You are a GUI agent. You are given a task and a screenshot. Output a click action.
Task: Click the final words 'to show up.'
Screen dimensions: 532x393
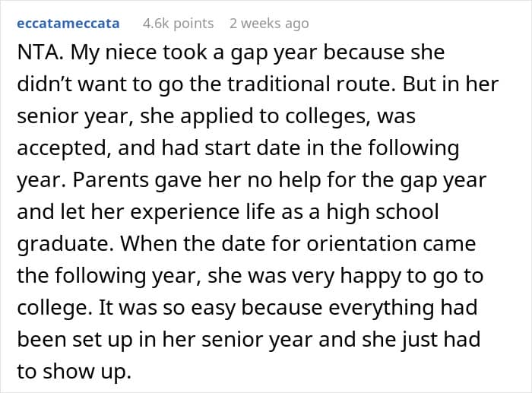[74, 372]
